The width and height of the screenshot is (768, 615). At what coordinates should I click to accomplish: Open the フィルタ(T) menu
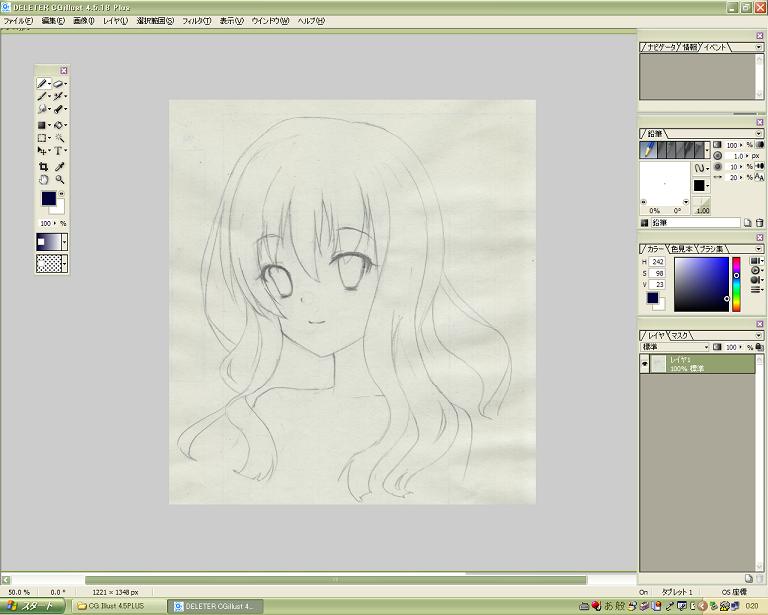[196, 21]
